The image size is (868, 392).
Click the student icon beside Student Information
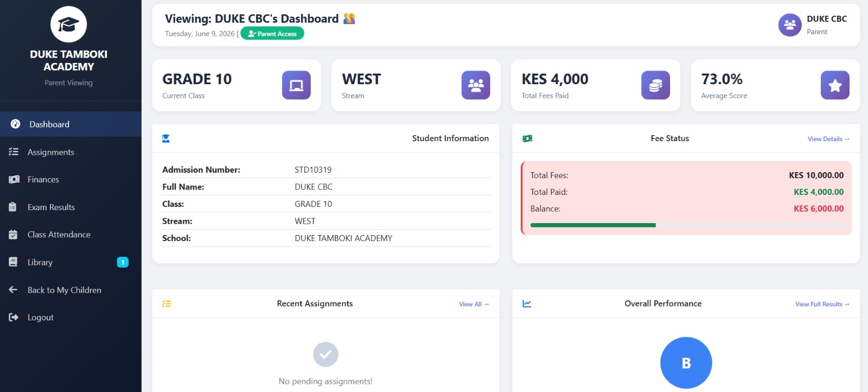click(x=166, y=138)
